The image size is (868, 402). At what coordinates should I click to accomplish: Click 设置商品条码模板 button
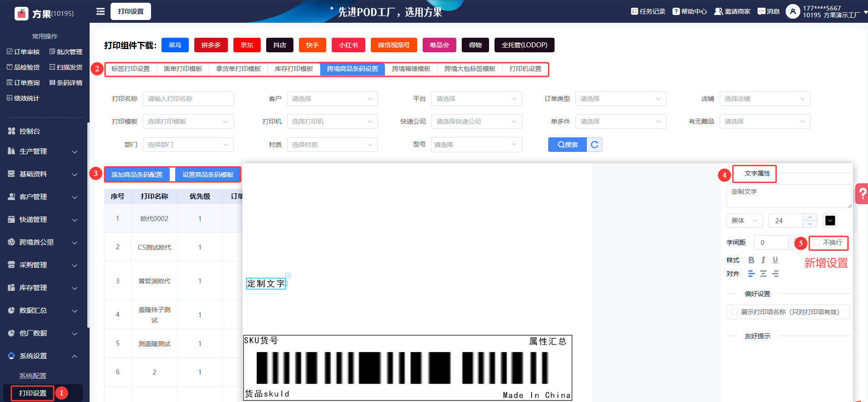pos(208,175)
